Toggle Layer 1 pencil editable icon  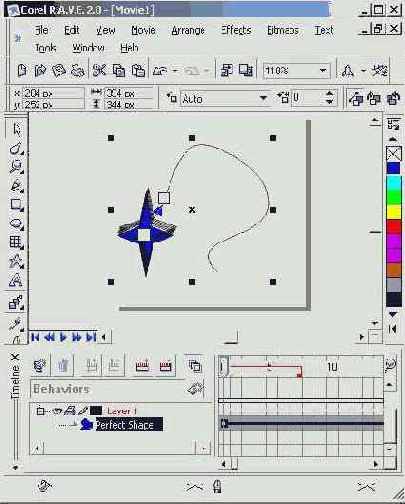(83, 411)
